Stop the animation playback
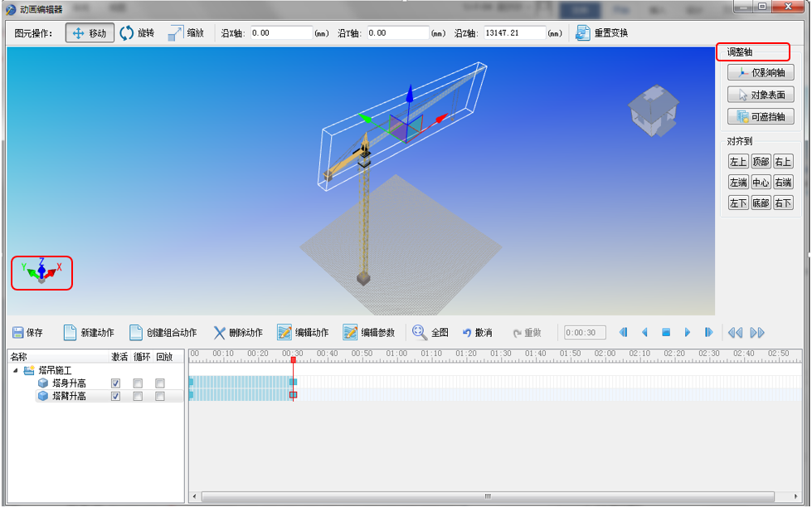The height and width of the screenshot is (508, 812). pyautogui.click(x=666, y=332)
